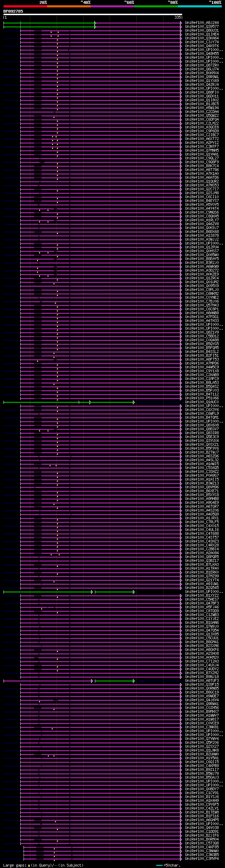This screenshot has height=868, width=225.
Task: Select the UniRef100_C0VCE9 label
Action: click(202, 723)
